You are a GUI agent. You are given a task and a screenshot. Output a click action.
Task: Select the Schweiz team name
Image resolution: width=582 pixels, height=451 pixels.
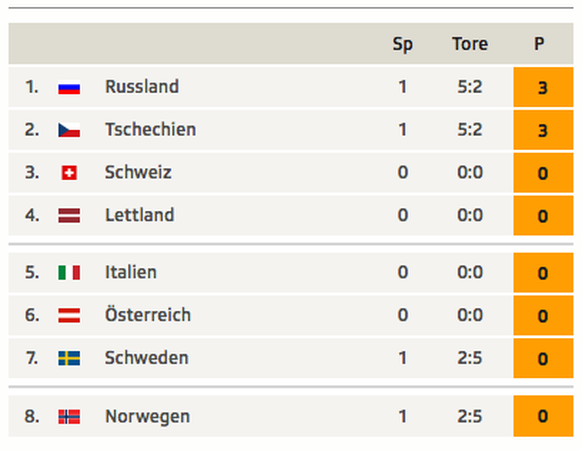[138, 173]
